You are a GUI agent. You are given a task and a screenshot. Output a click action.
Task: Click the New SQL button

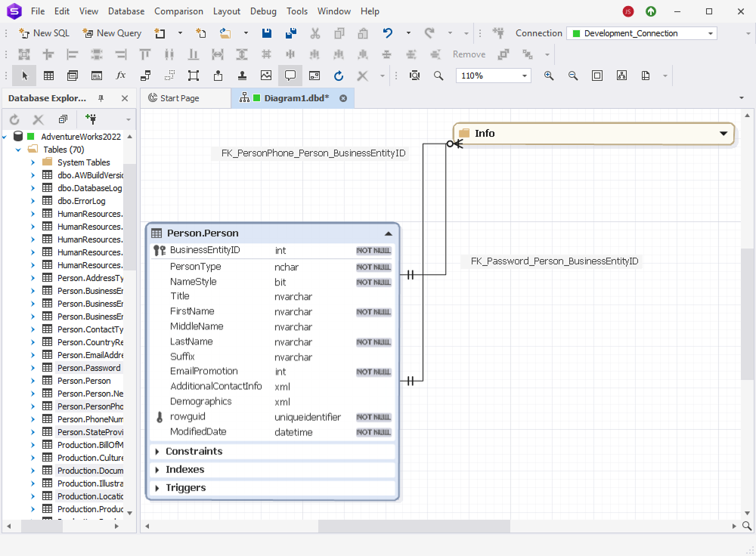coord(44,32)
